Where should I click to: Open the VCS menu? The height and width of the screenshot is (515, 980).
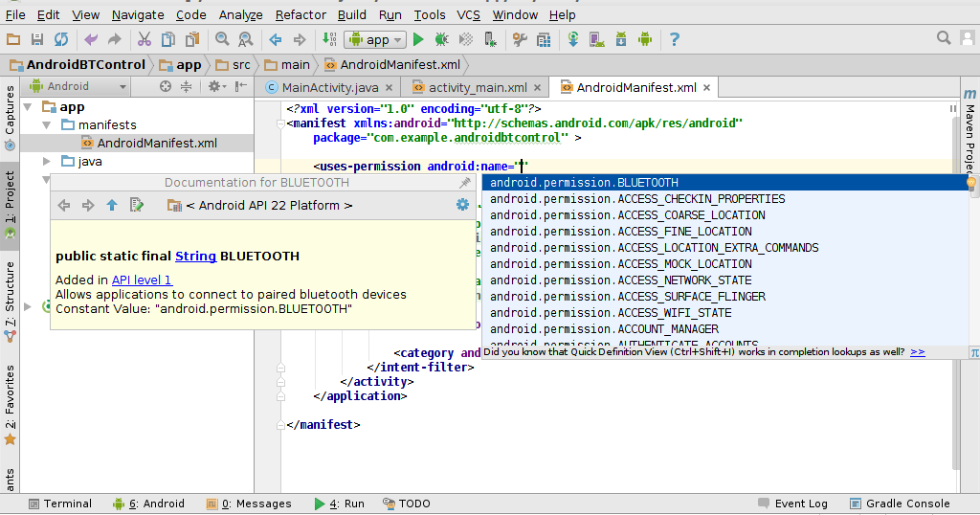pos(468,15)
